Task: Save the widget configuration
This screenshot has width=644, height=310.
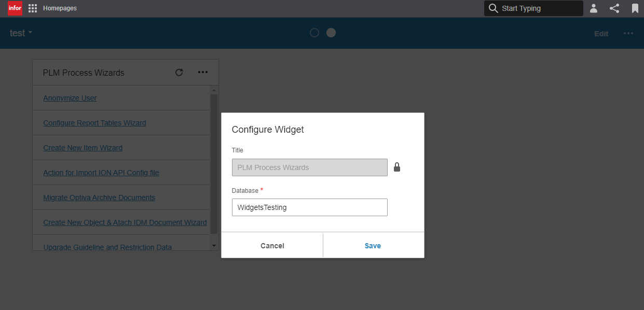Action: [x=373, y=245]
